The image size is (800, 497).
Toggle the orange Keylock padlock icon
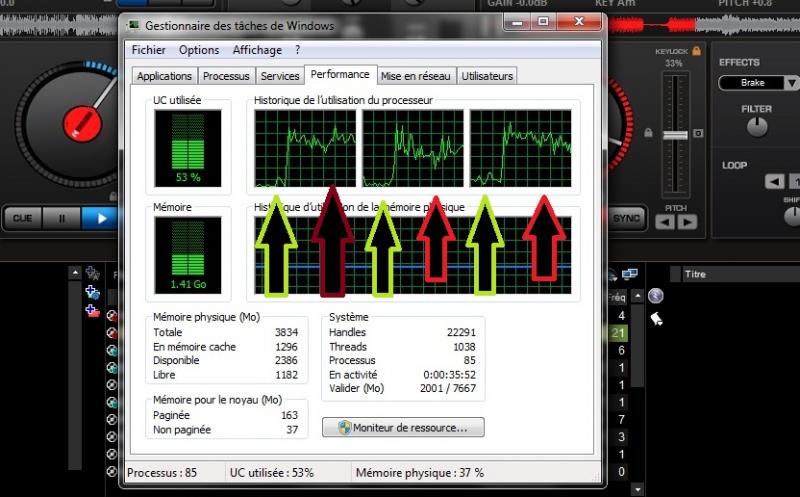click(695, 50)
